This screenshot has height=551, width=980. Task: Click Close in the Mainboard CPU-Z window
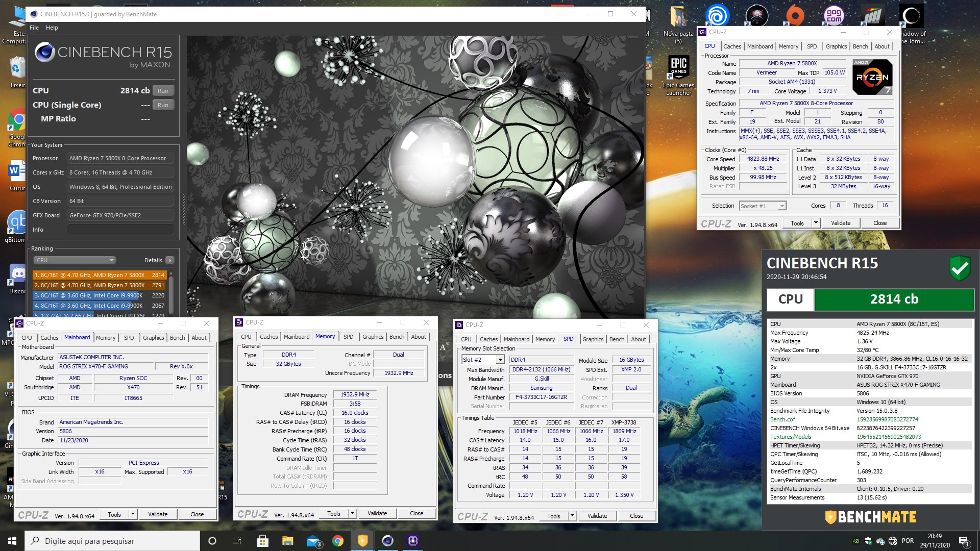coord(197,514)
